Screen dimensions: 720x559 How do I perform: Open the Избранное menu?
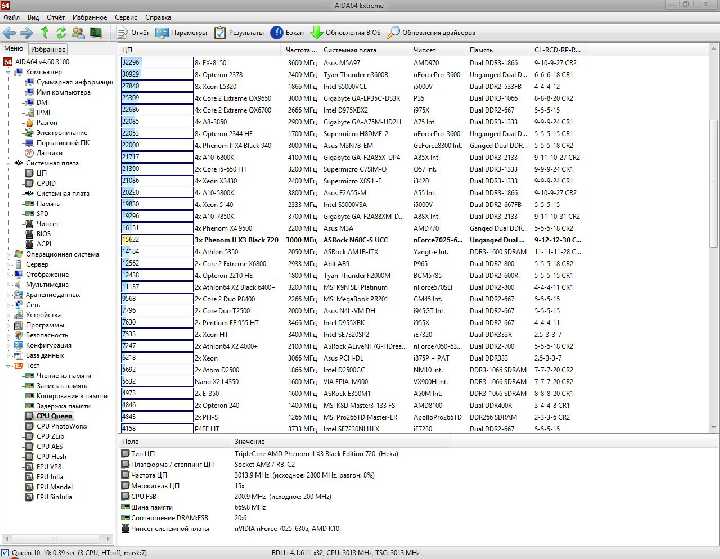90,17
